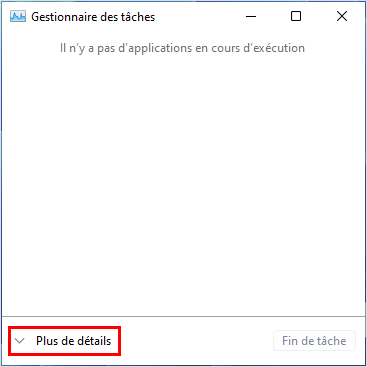Open system menu via blue graph icon

(x=18, y=17)
